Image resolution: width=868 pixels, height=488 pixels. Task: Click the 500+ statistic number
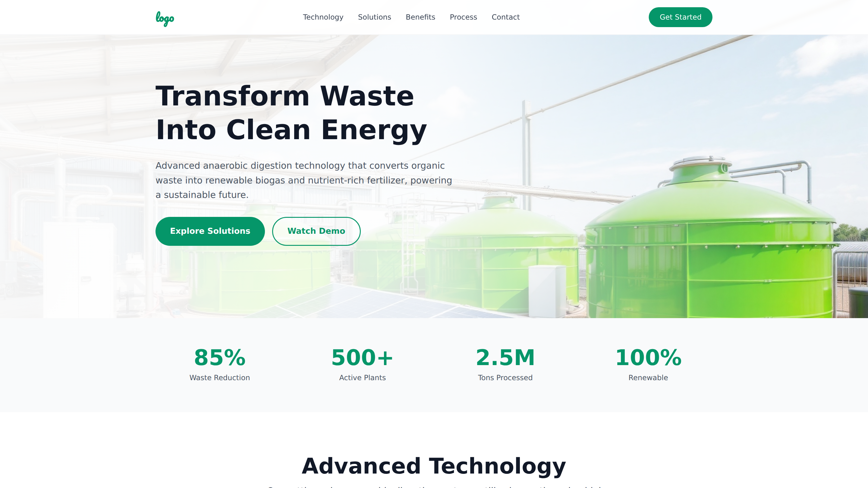362,357
